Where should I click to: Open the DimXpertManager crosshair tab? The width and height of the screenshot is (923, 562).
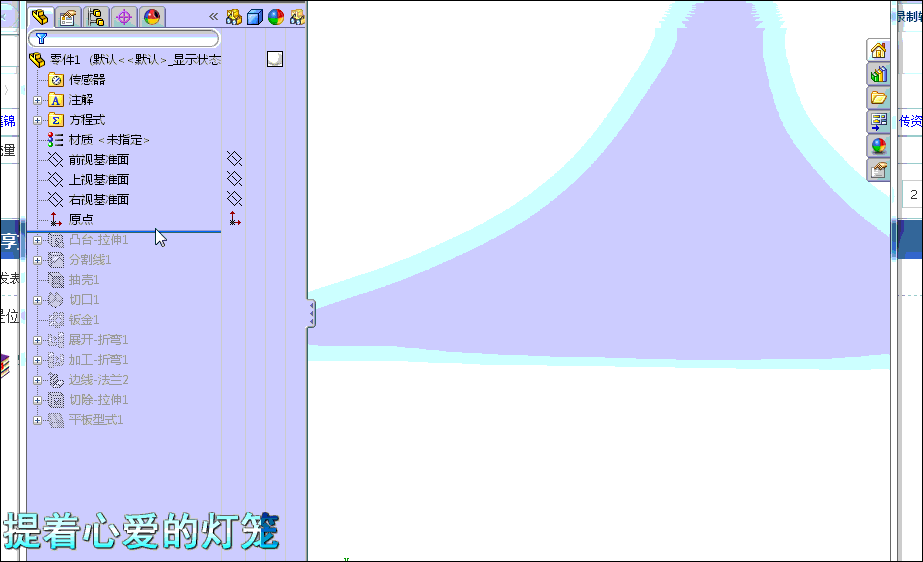click(x=124, y=17)
